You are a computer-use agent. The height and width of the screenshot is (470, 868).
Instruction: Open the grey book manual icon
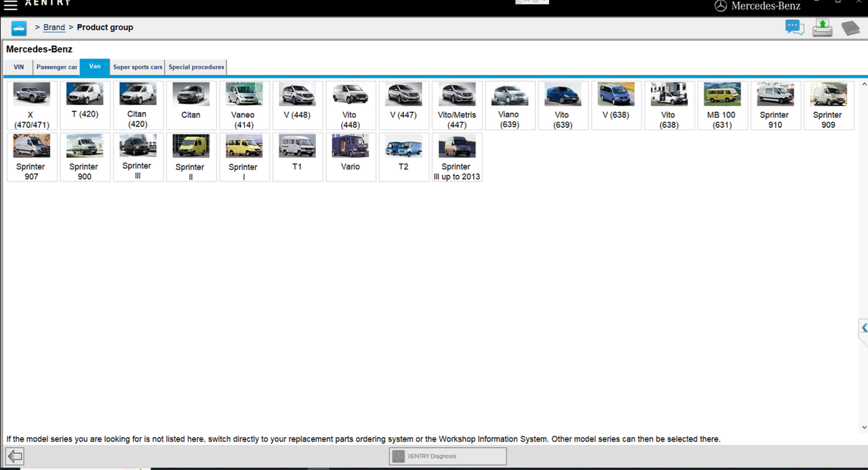tap(850, 29)
